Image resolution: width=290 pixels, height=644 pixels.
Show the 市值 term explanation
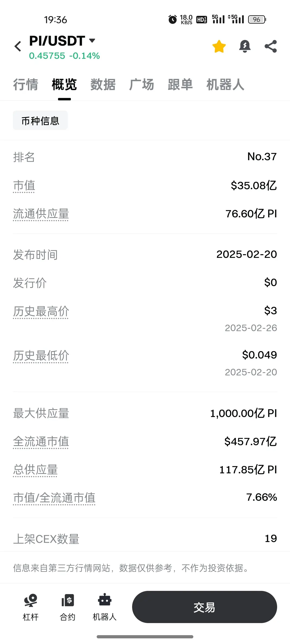point(24,186)
